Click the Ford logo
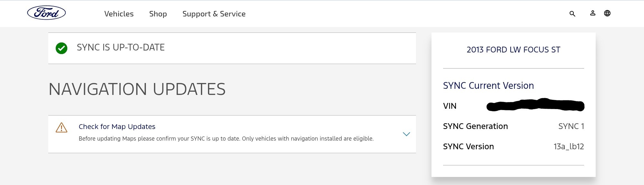The height and width of the screenshot is (185, 644). (x=46, y=13)
